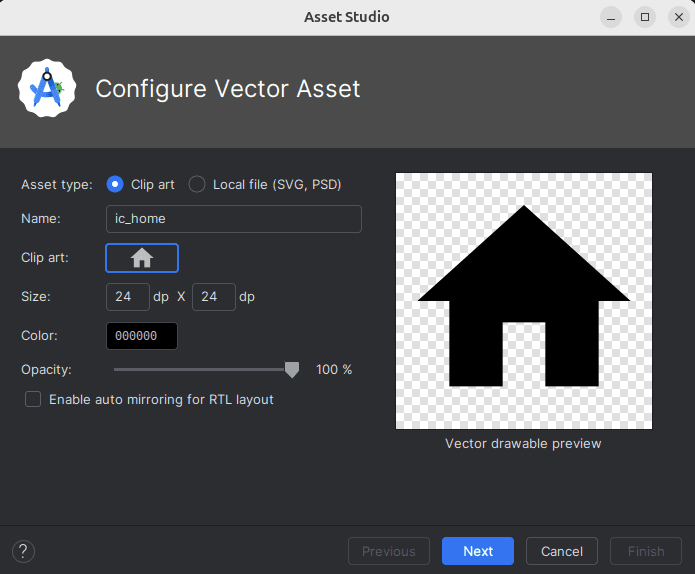Close the Asset Studio dialog
The height and width of the screenshot is (574, 695).
pos(679,17)
